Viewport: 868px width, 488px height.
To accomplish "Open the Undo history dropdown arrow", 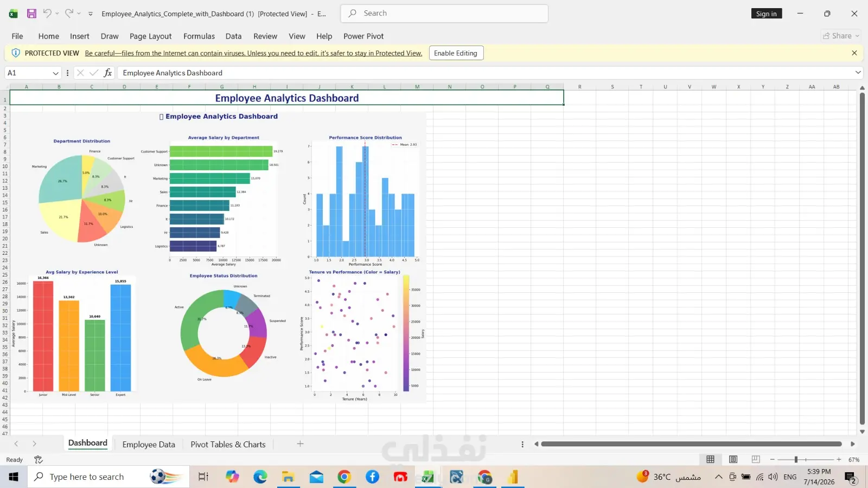I will (57, 14).
